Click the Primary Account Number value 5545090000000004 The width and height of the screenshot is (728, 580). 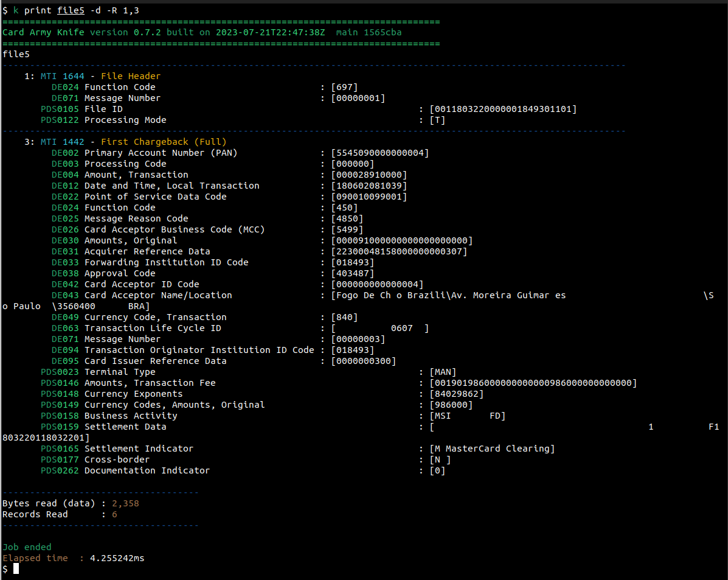pos(380,153)
